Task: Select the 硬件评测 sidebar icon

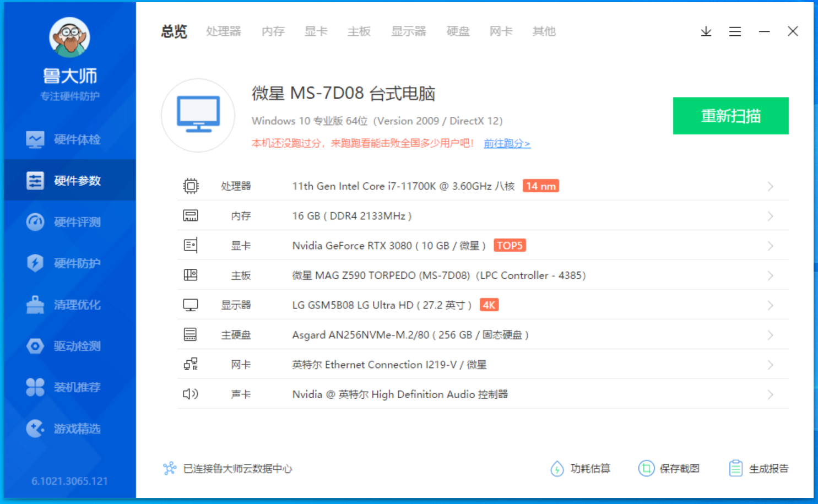Action: 69,222
